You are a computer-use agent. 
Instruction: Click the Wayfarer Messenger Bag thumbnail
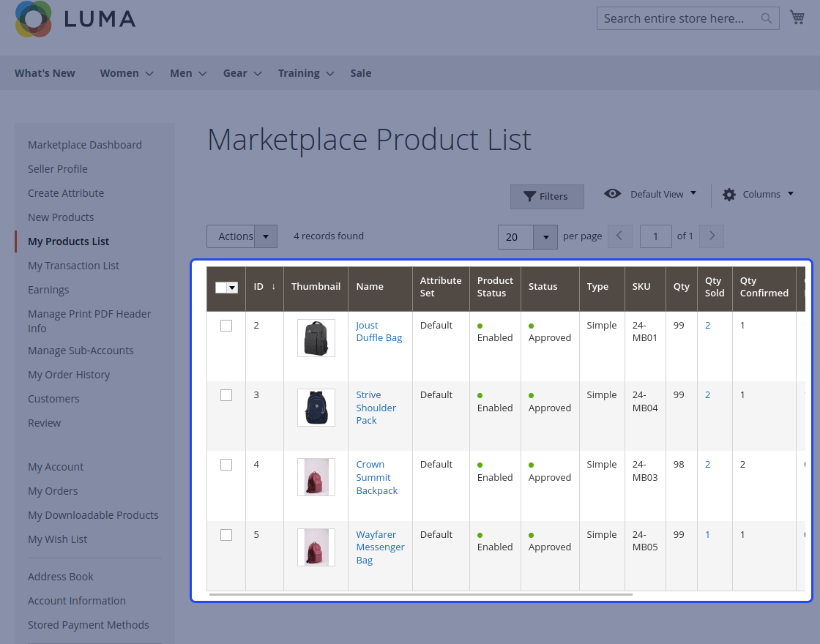316,547
